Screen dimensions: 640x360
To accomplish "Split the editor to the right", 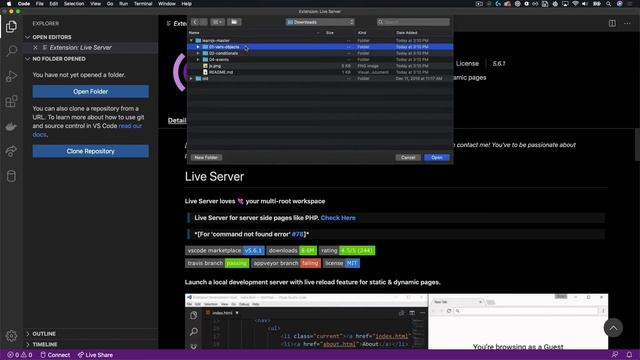I will [612, 23].
